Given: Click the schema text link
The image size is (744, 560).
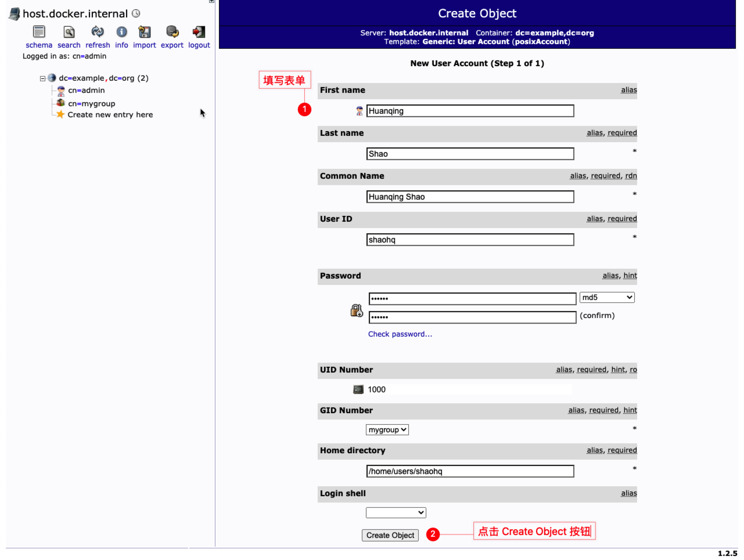Looking at the screenshot, I should click(39, 45).
